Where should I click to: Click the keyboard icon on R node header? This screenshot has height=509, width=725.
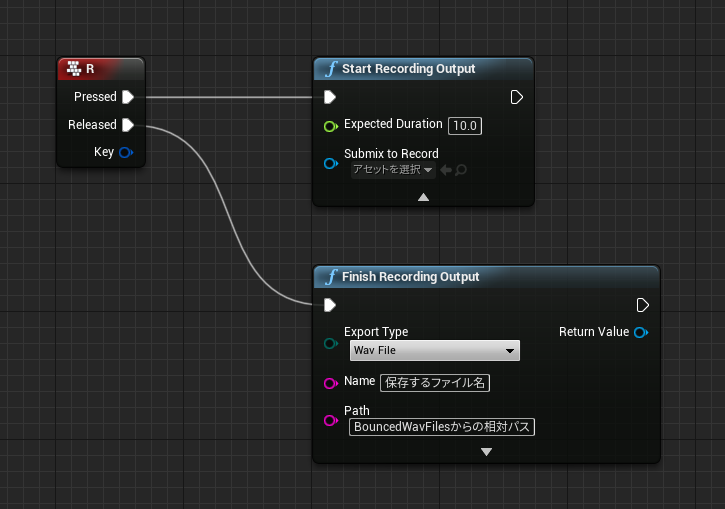[74, 68]
